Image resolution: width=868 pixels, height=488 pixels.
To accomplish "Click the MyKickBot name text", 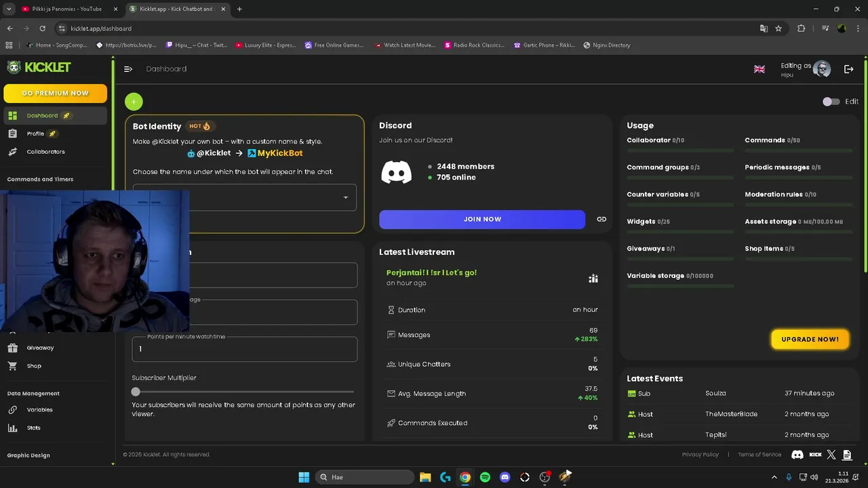I will (280, 153).
